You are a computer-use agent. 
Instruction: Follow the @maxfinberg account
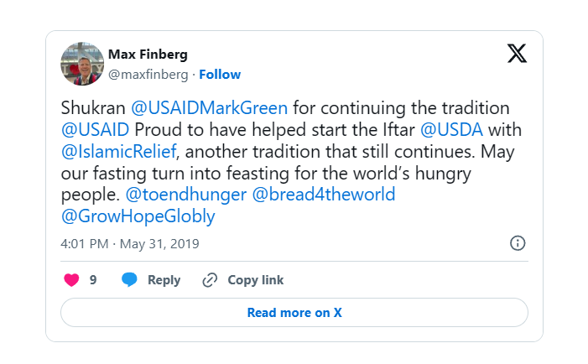[220, 74]
